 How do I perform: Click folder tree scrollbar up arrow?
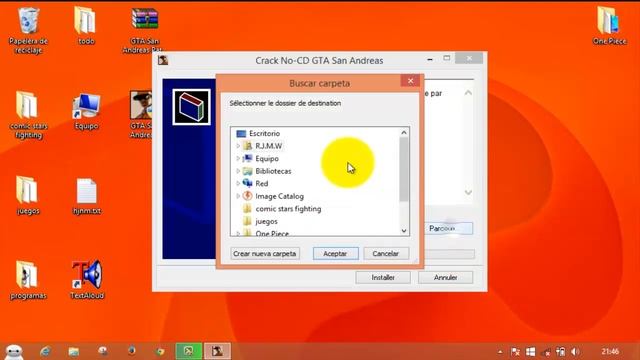coord(404,132)
